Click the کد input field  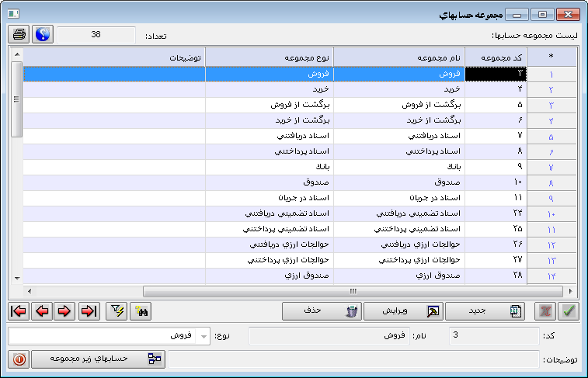click(494, 335)
